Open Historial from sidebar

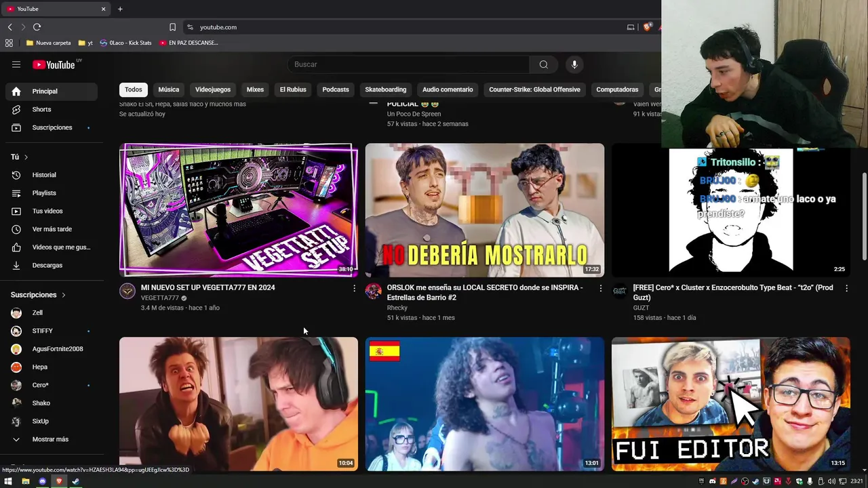[x=52, y=175]
